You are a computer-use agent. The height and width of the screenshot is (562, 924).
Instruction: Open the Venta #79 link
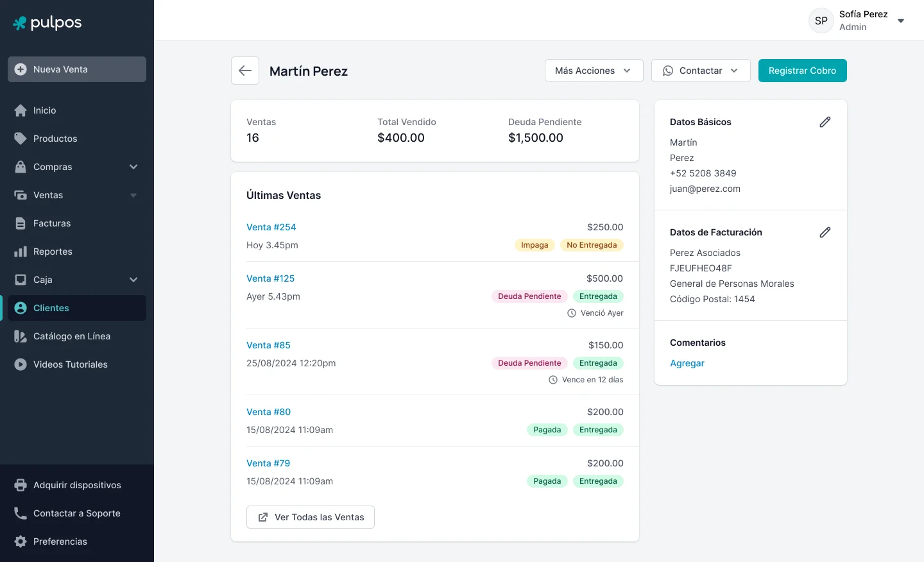coord(268,463)
